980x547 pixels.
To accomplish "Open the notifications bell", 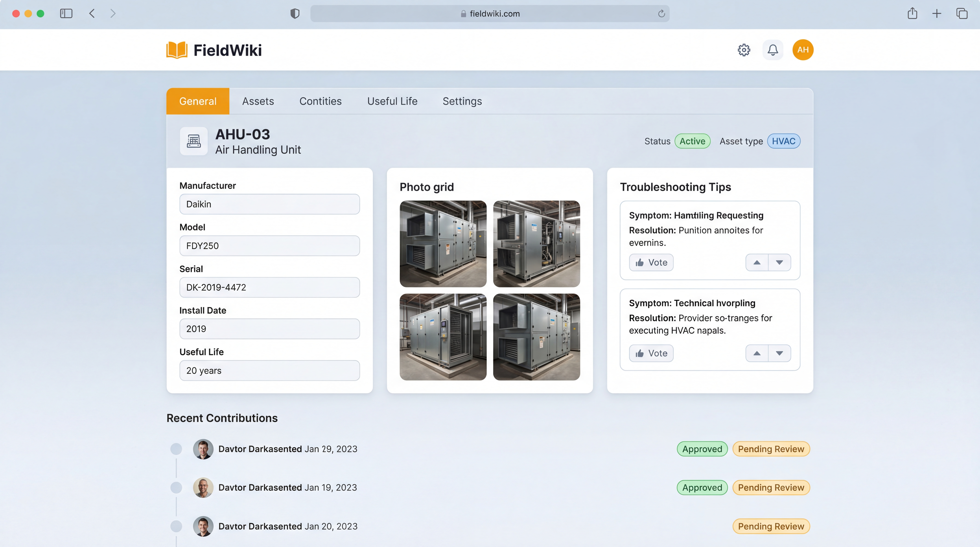I will point(773,50).
